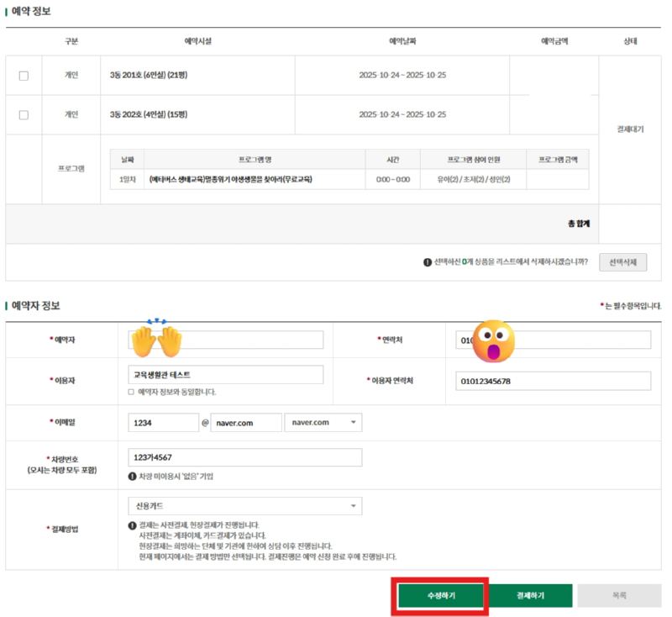Click info icon beside the 결제 안내 text
This screenshot has width=672, height=617.
133,525
